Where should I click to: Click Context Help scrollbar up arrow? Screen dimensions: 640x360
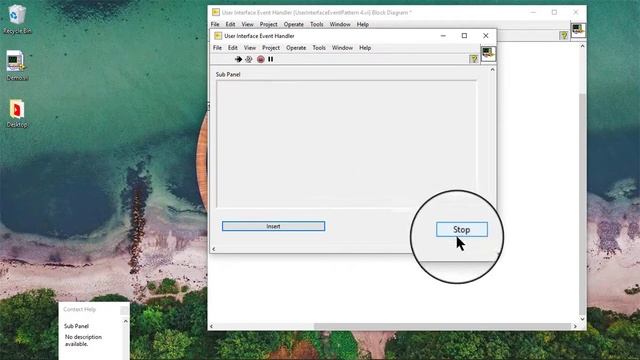coord(125,322)
